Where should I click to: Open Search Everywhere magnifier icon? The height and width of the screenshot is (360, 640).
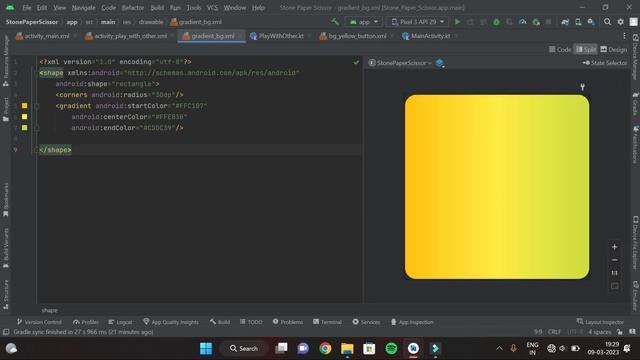(607, 22)
